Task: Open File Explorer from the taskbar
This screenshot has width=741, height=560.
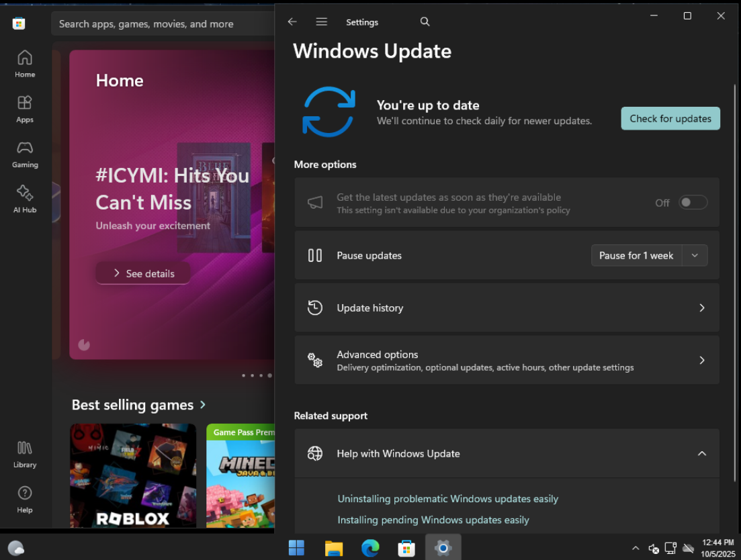Action: [x=334, y=548]
